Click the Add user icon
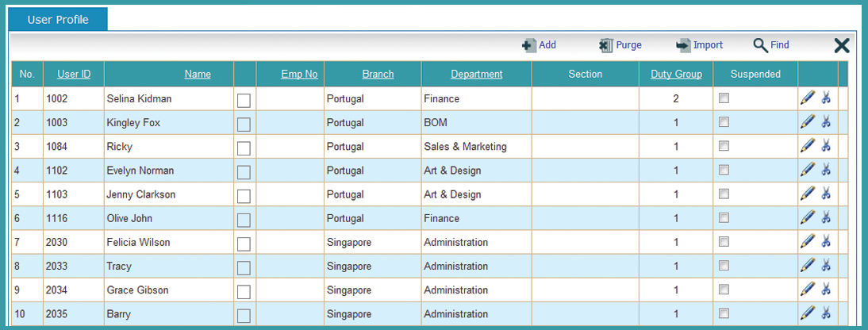868x330 pixels. 528,45
